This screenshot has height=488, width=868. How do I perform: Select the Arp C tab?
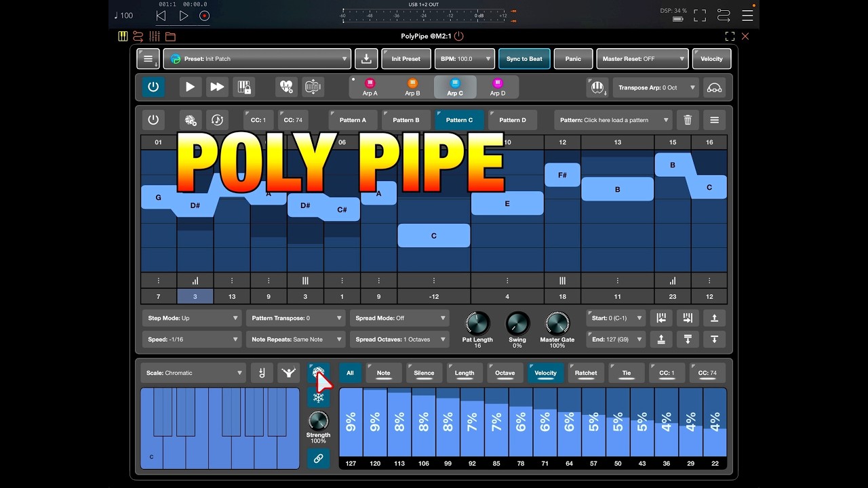455,87
